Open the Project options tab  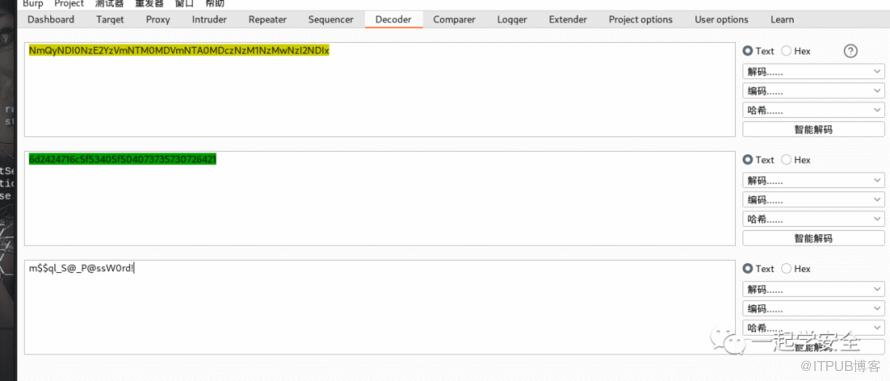click(x=640, y=19)
